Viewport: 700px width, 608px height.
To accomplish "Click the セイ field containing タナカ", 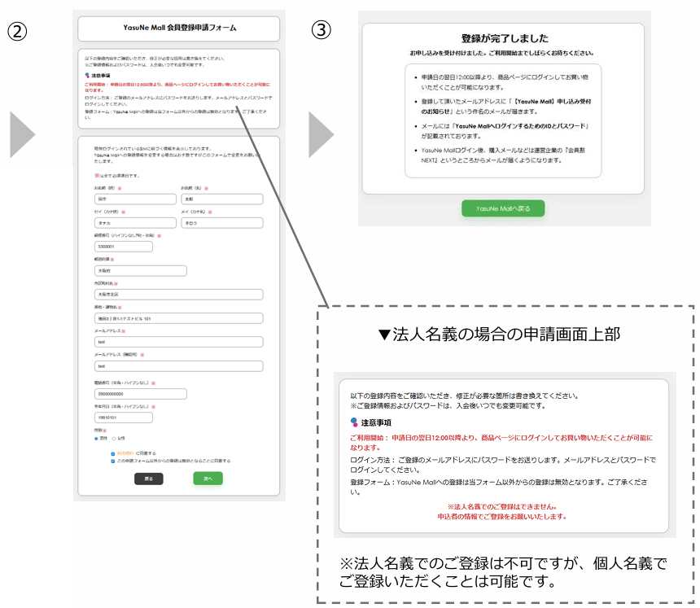I will click(x=134, y=223).
